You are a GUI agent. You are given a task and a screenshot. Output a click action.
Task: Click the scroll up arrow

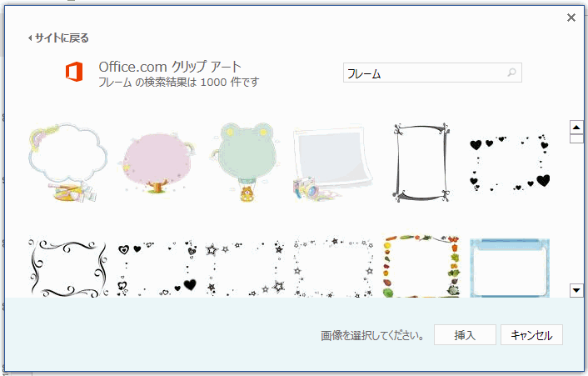click(x=576, y=128)
